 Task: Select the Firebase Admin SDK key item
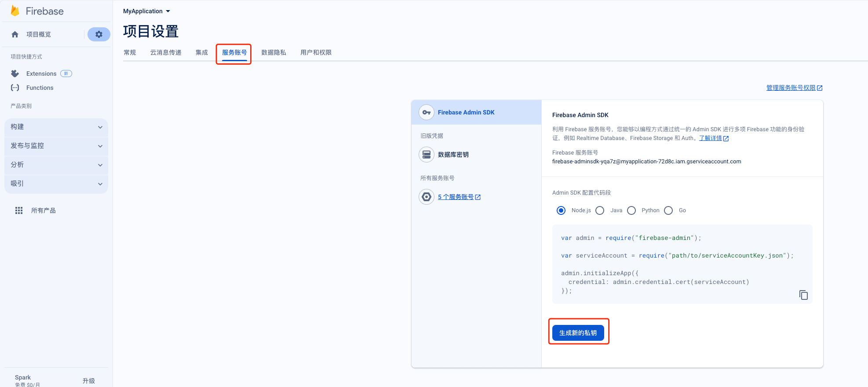466,112
